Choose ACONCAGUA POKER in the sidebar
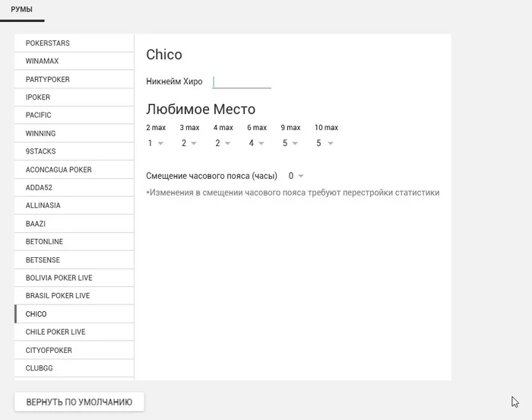Viewport: 532px width, 420px height. point(74,170)
